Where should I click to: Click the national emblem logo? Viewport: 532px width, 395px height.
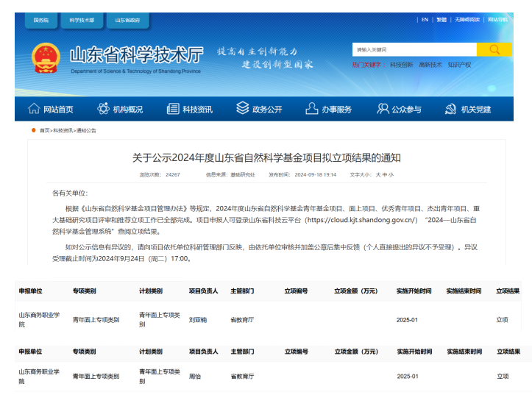coord(46,58)
